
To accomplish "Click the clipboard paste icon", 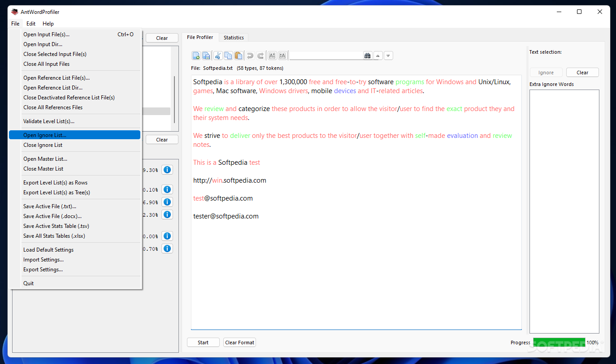I will [x=239, y=56].
